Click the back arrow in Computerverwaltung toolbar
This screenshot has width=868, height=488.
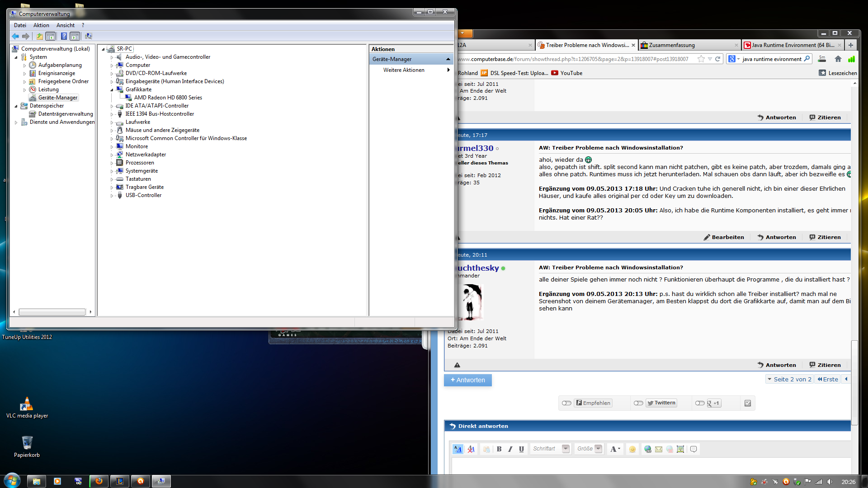tap(15, 36)
